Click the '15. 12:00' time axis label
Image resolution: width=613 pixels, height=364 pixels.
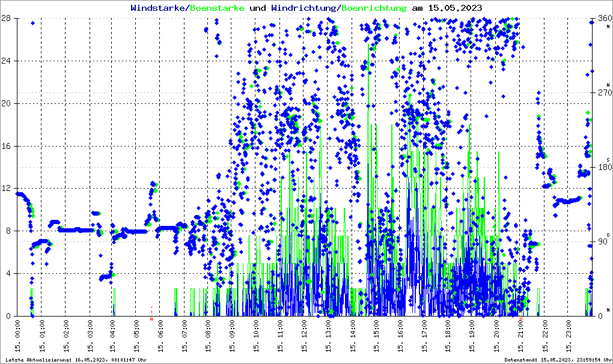tap(304, 336)
